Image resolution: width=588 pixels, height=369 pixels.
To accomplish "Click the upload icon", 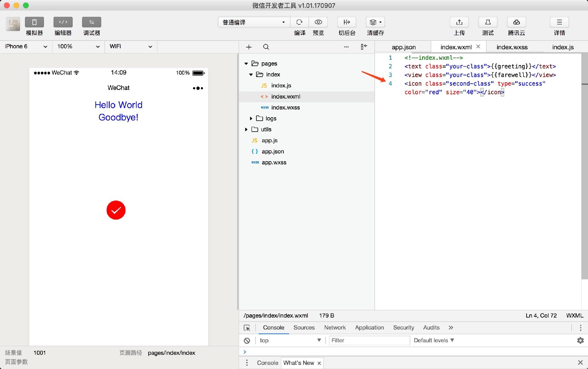I will (x=459, y=22).
